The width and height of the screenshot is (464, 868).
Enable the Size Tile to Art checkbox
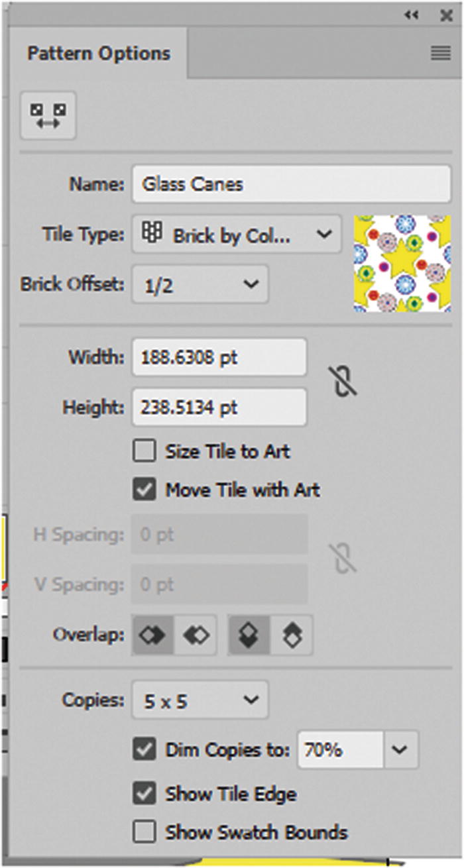click(144, 452)
